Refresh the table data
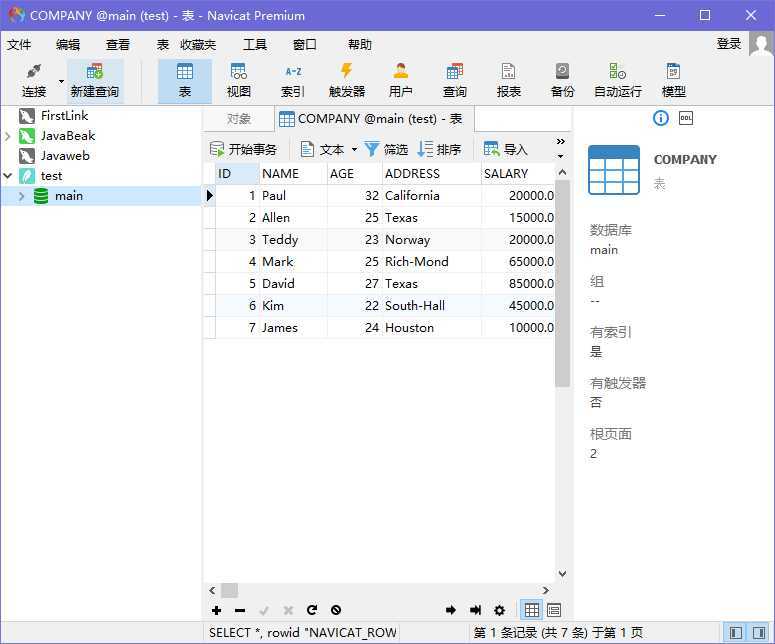The height and width of the screenshot is (644, 775). coord(312,610)
